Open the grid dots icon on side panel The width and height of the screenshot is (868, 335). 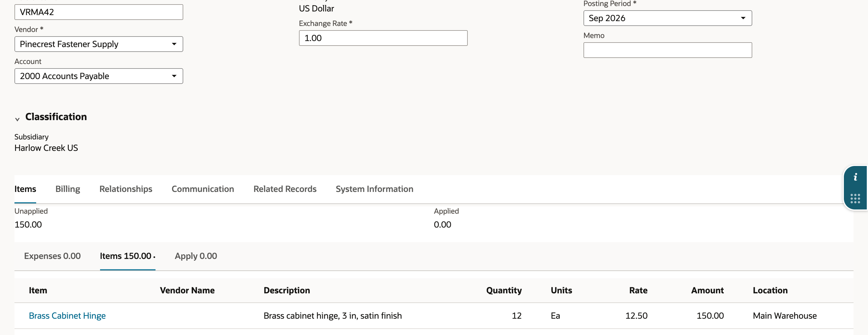coord(855,198)
